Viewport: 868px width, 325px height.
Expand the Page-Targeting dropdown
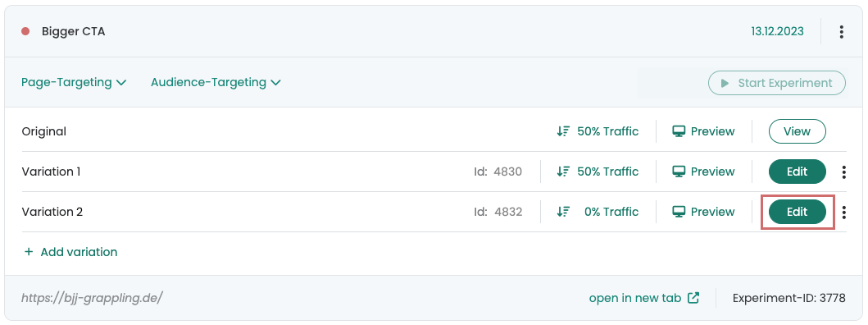point(74,83)
